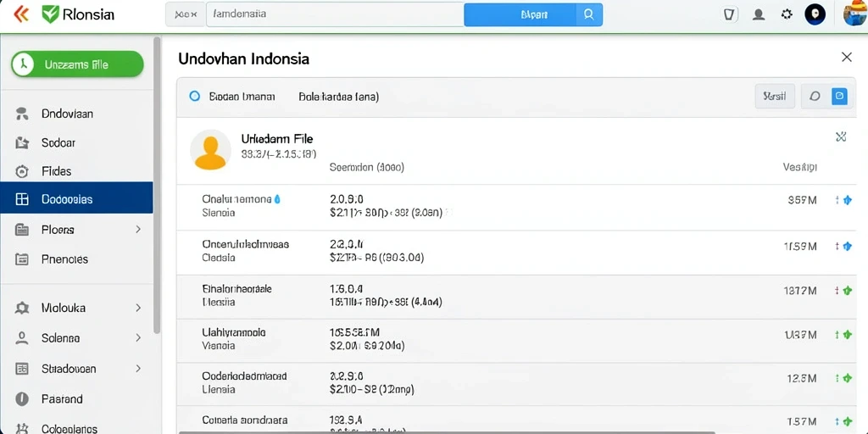Click the refresh circle icon beside Mssil
The height and width of the screenshot is (434, 868).
click(x=815, y=97)
